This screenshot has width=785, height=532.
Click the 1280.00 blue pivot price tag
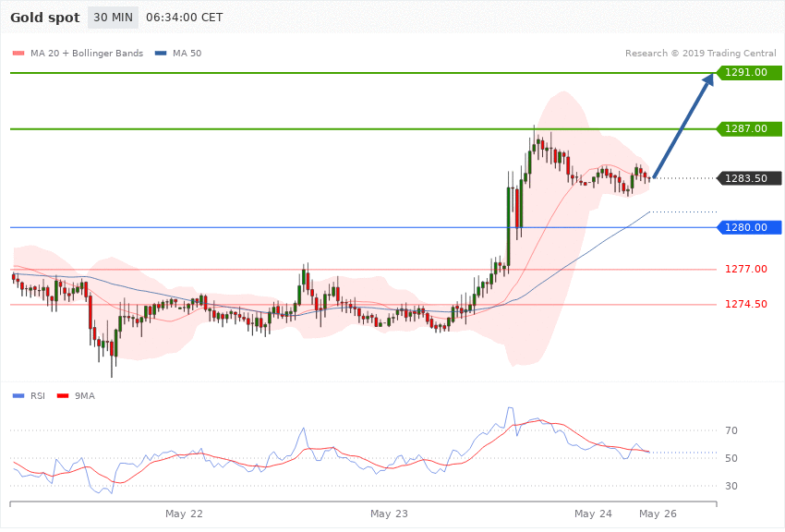(x=750, y=227)
